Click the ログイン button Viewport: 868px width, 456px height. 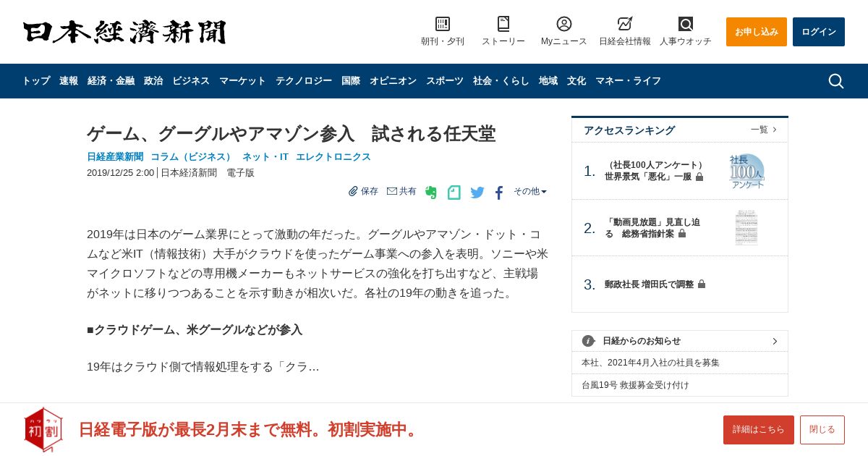pyautogui.click(x=819, y=32)
